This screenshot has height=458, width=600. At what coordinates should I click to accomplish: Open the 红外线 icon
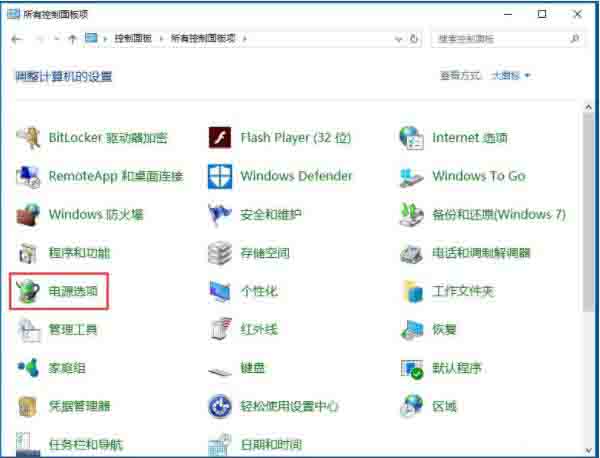point(220,329)
